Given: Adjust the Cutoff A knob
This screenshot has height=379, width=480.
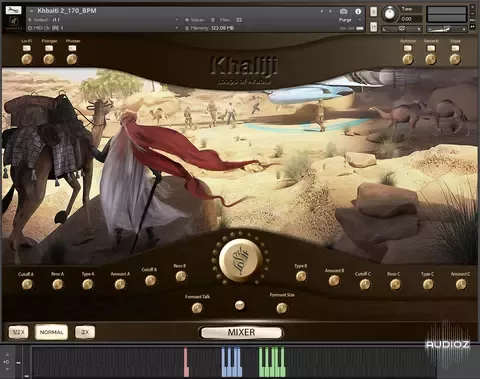Looking at the screenshot, I should click(x=27, y=284).
